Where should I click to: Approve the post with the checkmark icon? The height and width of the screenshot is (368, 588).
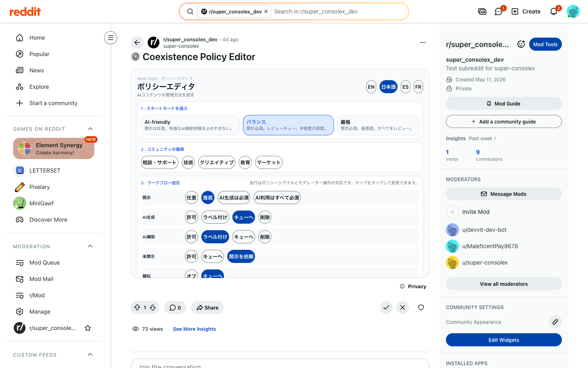386,307
